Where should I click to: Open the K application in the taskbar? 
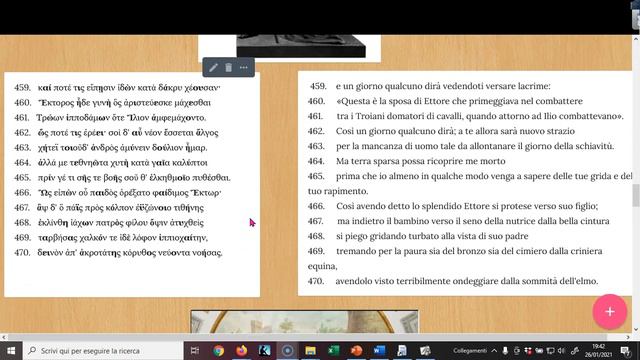click(264, 351)
